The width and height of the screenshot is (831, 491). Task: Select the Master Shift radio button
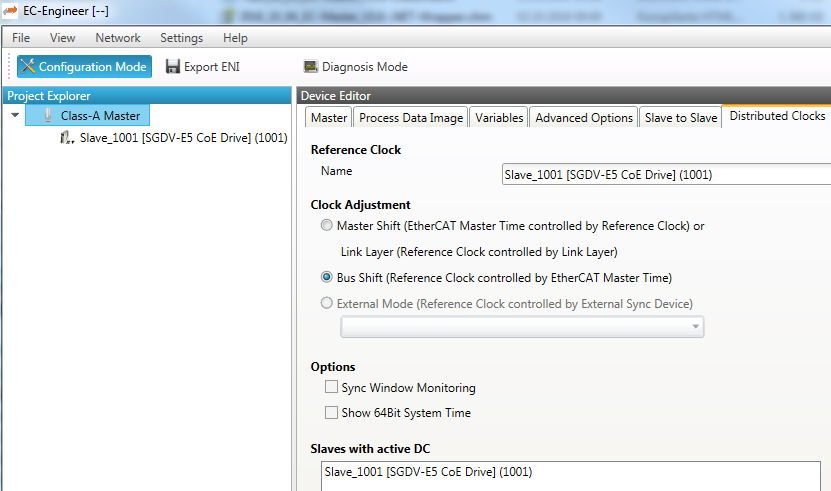(x=327, y=226)
